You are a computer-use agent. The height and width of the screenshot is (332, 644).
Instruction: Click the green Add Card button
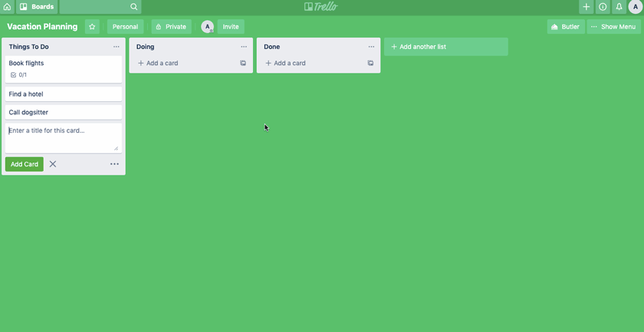coord(25,164)
